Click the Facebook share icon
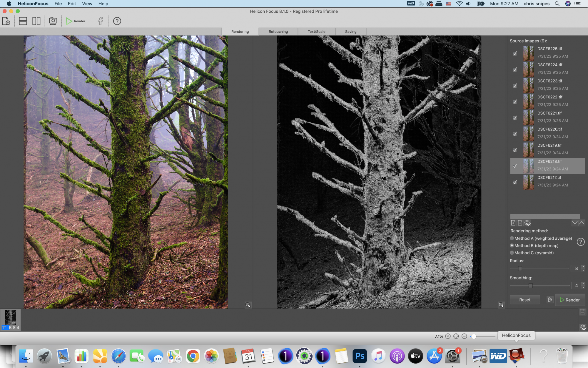The height and width of the screenshot is (368, 588). (100, 21)
